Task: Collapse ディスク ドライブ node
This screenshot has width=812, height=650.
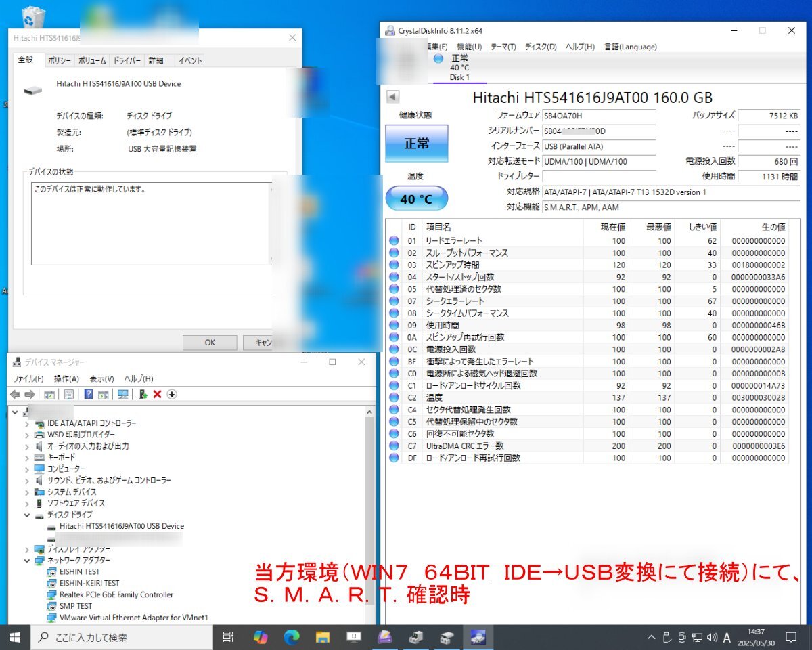Action: tap(27, 515)
